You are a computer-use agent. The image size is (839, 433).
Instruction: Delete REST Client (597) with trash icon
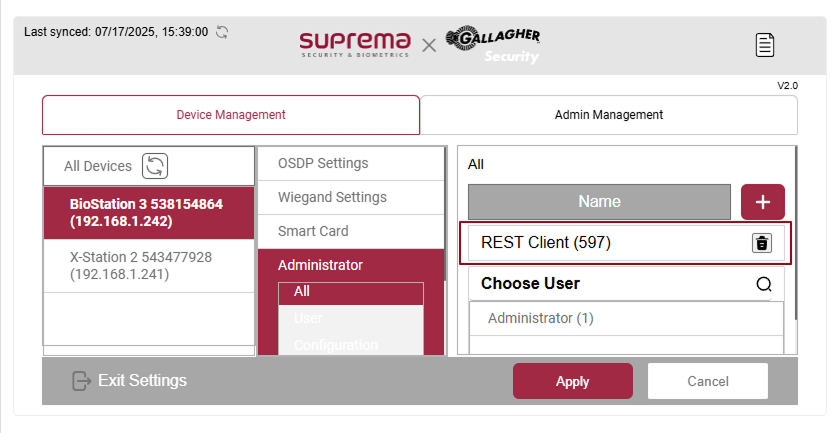(x=761, y=243)
